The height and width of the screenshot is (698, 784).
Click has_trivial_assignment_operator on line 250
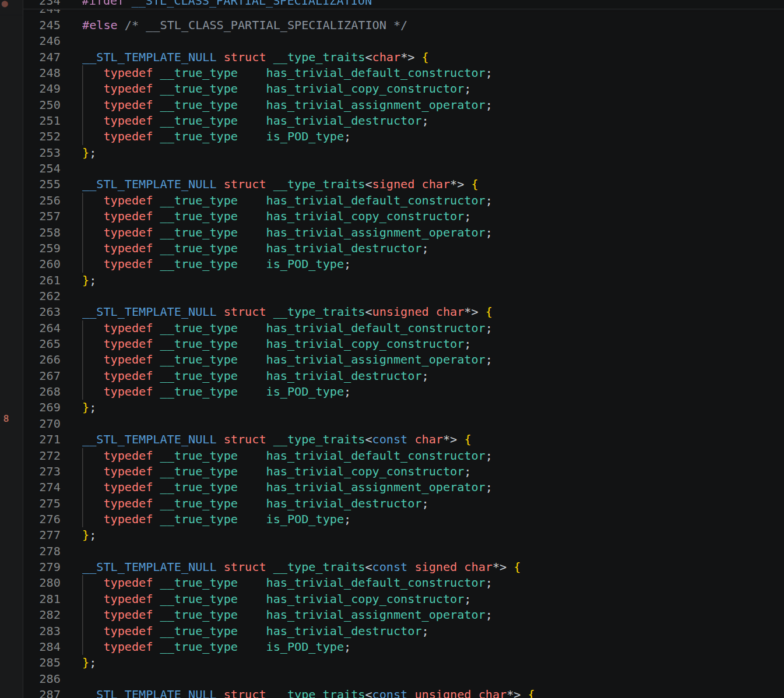click(376, 105)
